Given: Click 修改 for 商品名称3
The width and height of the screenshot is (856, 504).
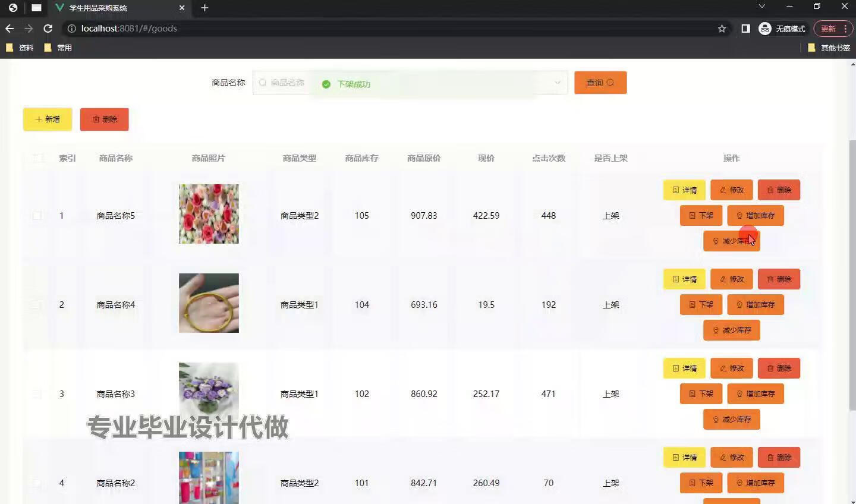Looking at the screenshot, I should pyautogui.click(x=732, y=368).
